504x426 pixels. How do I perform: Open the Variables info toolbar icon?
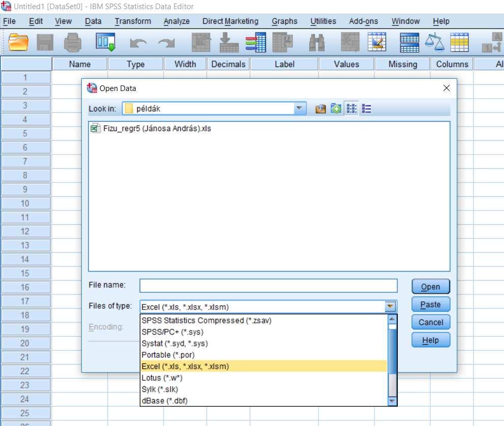pyautogui.click(x=256, y=42)
